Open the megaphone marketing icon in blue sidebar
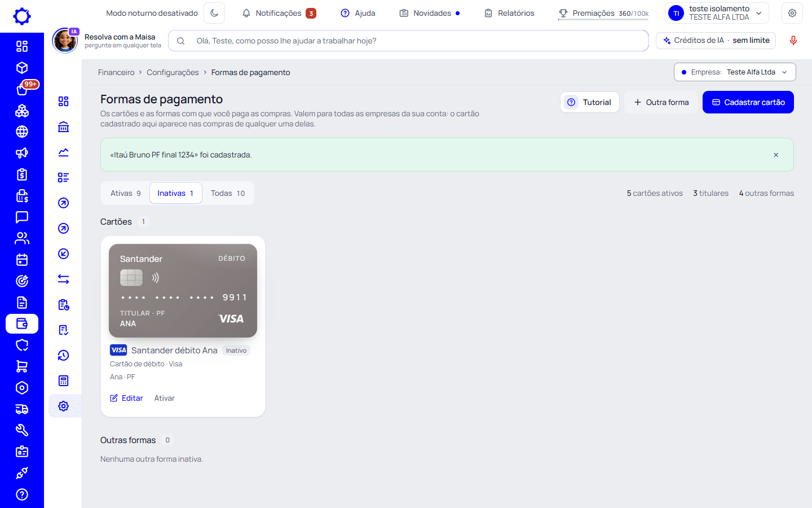Screen dimensions: 812x508 [22, 153]
